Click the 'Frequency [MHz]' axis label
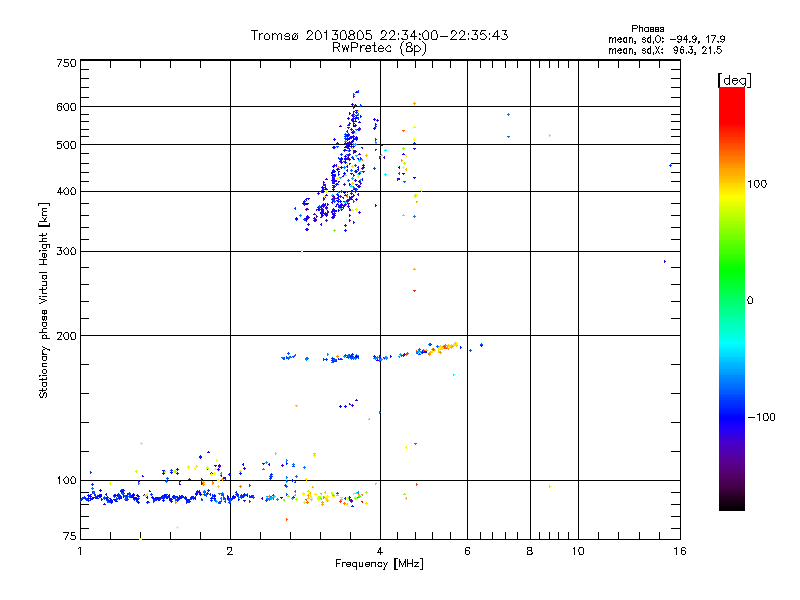800x600 pixels. (x=379, y=564)
